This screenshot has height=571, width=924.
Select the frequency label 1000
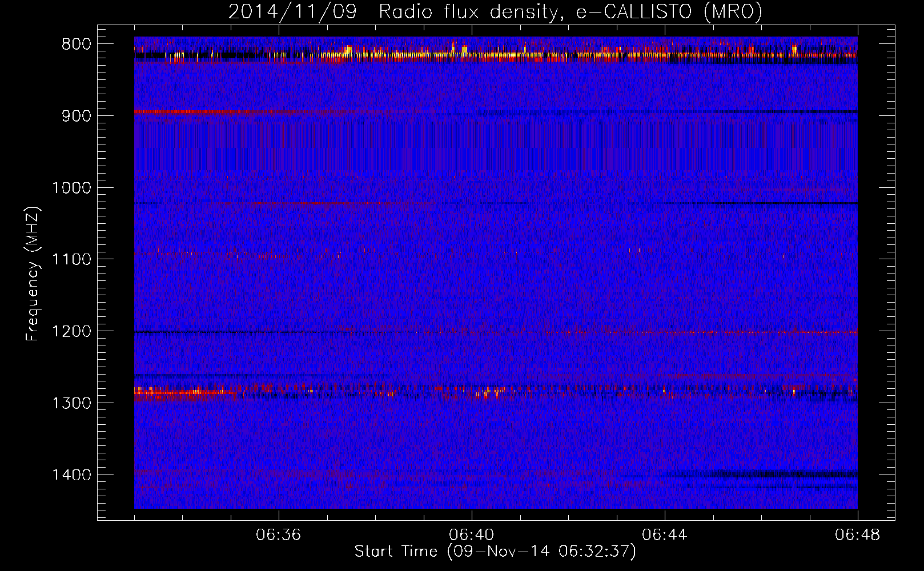71,188
